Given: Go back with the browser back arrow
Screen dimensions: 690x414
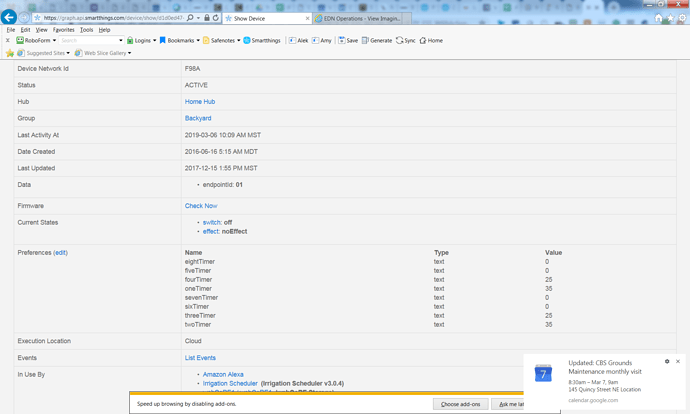Looking at the screenshot, I should click(x=8, y=17).
